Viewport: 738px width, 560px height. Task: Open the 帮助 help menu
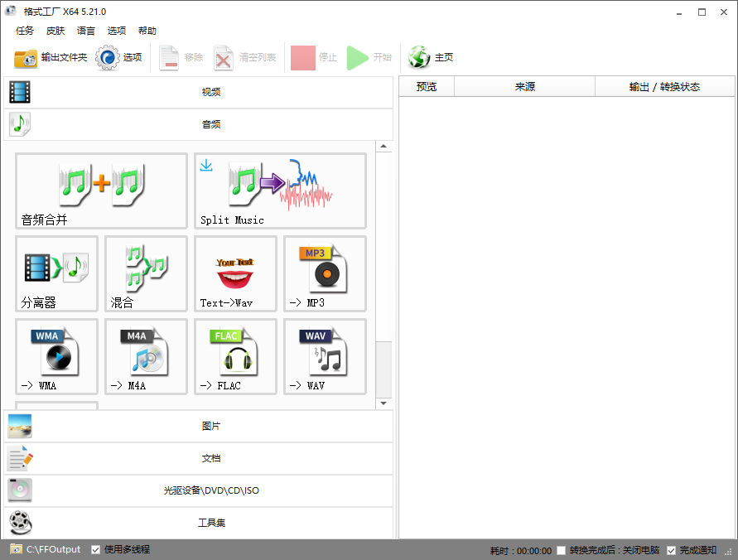tap(147, 31)
